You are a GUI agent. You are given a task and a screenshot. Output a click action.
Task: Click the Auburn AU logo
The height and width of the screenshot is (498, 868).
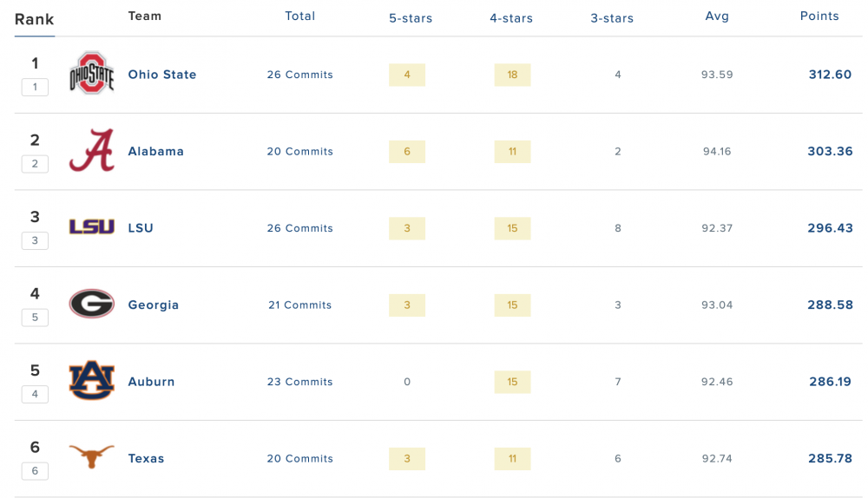pyautogui.click(x=91, y=381)
